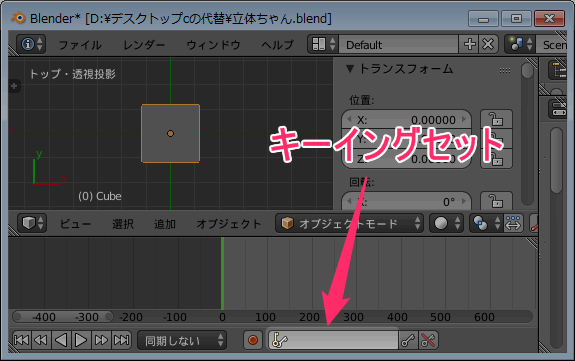The image size is (575, 361).
Task: Delete keyframe with crossed key icon
Action: tap(428, 340)
